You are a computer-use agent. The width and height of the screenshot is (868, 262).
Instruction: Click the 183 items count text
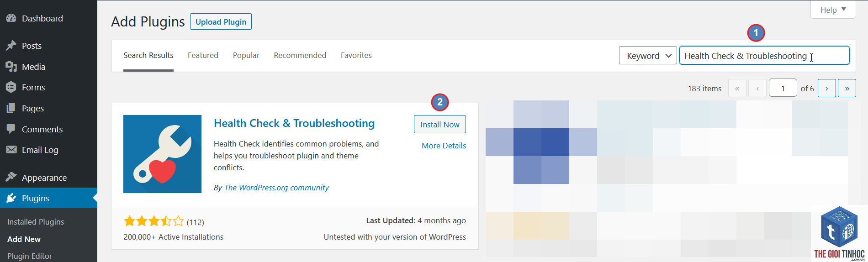(704, 89)
